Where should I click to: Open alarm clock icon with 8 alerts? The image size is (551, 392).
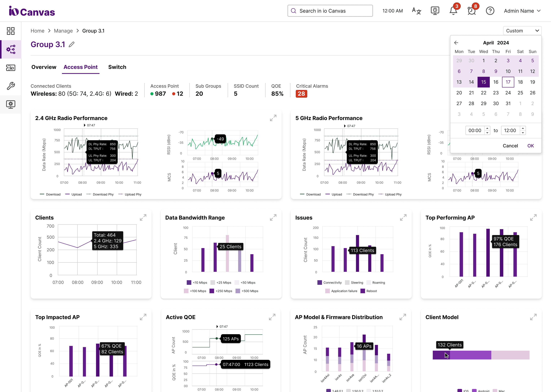(472, 11)
